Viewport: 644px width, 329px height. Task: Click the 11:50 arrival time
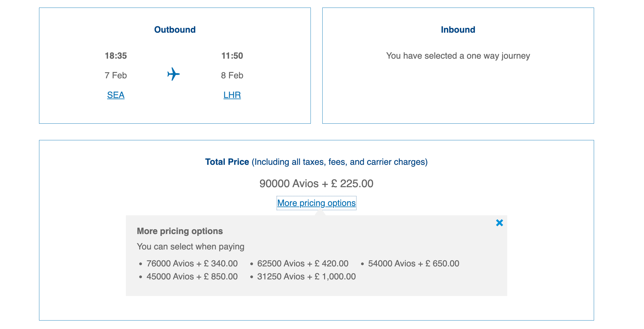[232, 56]
